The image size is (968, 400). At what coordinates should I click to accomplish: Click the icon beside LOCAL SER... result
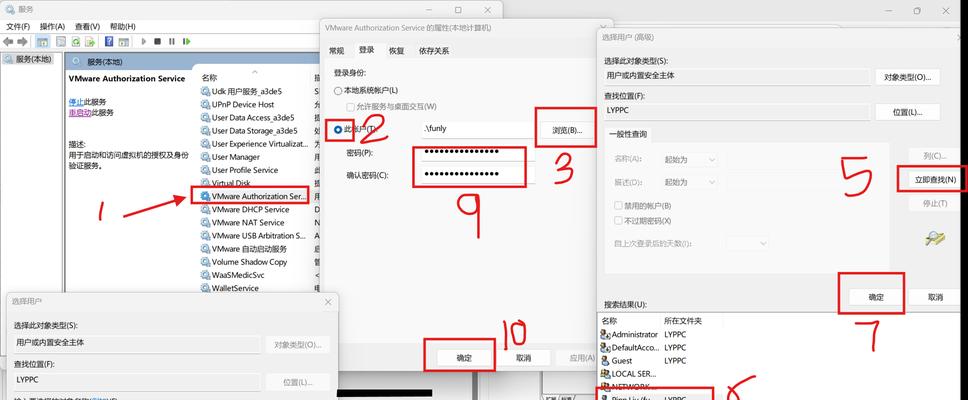(605, 373)
